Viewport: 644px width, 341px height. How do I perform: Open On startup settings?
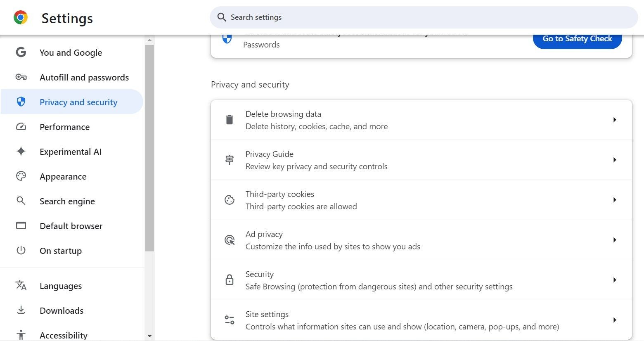(x=72, y=251)
